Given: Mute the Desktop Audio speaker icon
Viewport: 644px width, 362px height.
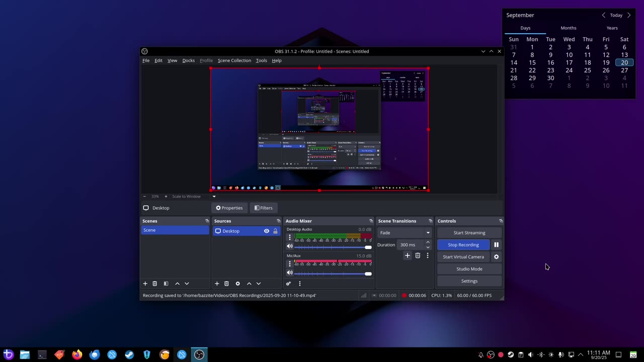Looking at the screenshot, I should click(289, 246).
